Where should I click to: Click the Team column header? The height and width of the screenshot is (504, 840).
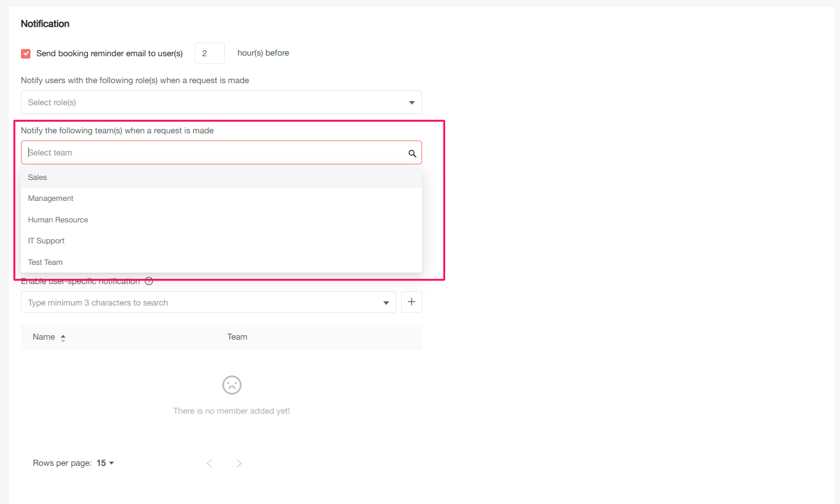pyautogui.click(x=237, y=337)
